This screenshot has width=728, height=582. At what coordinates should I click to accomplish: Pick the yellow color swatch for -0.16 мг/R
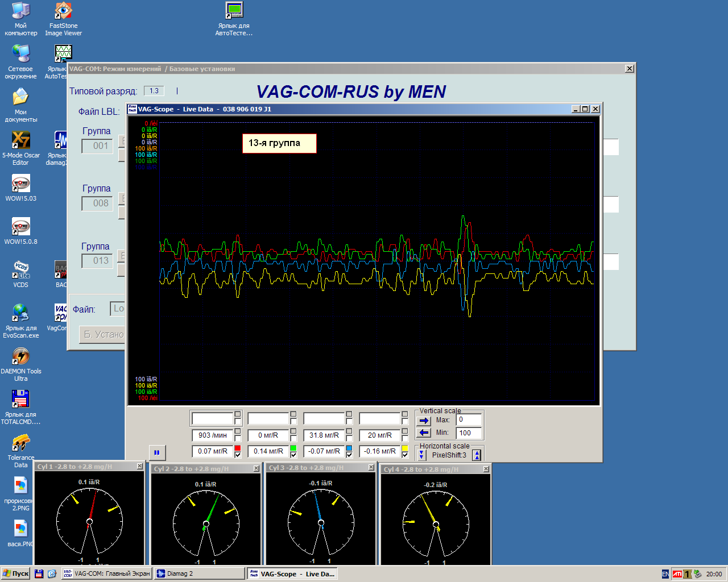(x=405, y=448)
